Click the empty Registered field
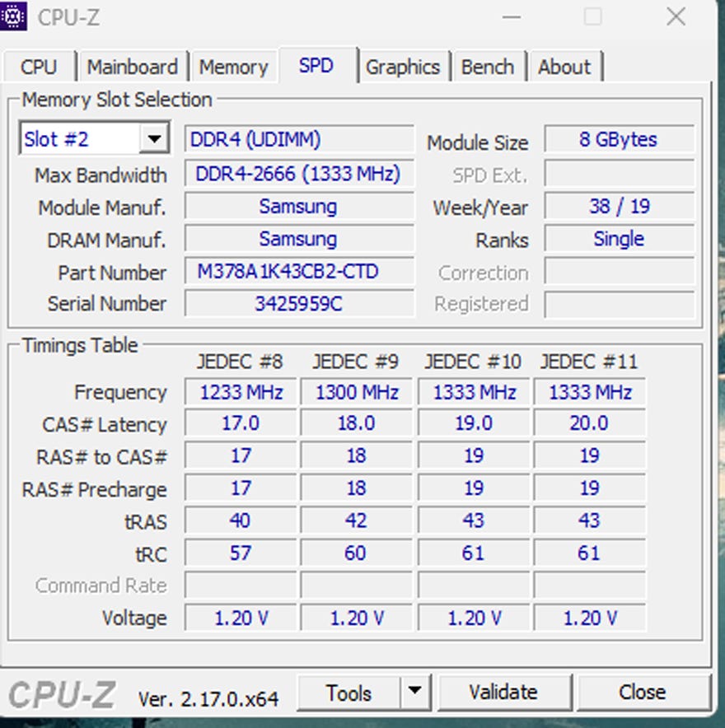The width and height of the screenshot is (725, 728). (619, 304)
